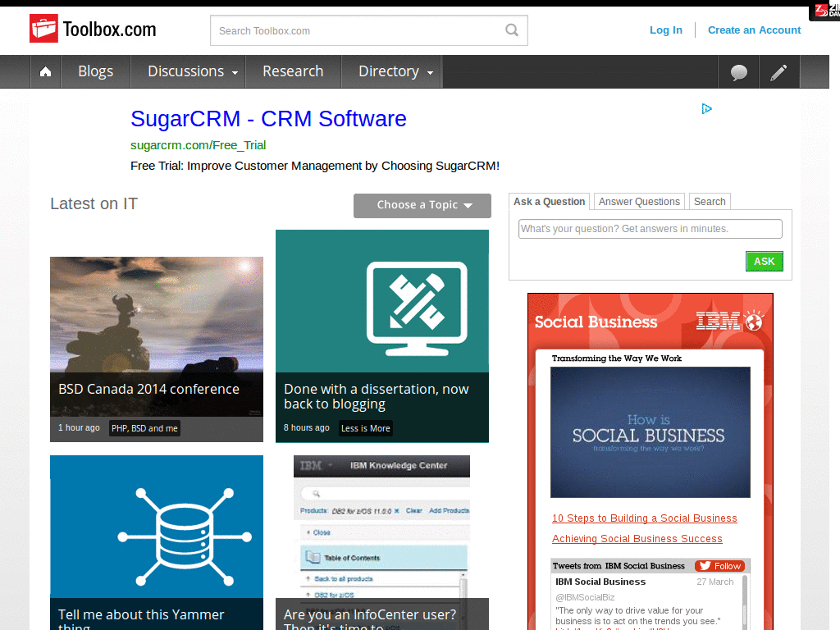Click the Ziff Davis corner logo
This screenshot has height=630, width=840.
click(827, 11)
